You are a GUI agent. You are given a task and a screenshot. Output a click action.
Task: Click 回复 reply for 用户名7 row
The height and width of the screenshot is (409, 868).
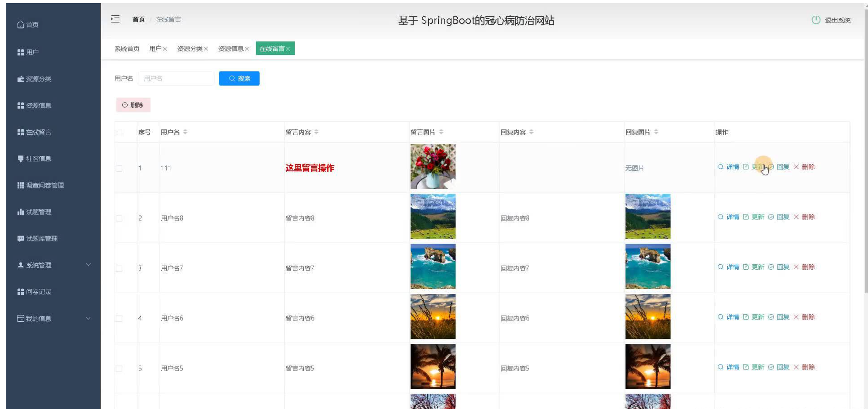click(779, 267)
